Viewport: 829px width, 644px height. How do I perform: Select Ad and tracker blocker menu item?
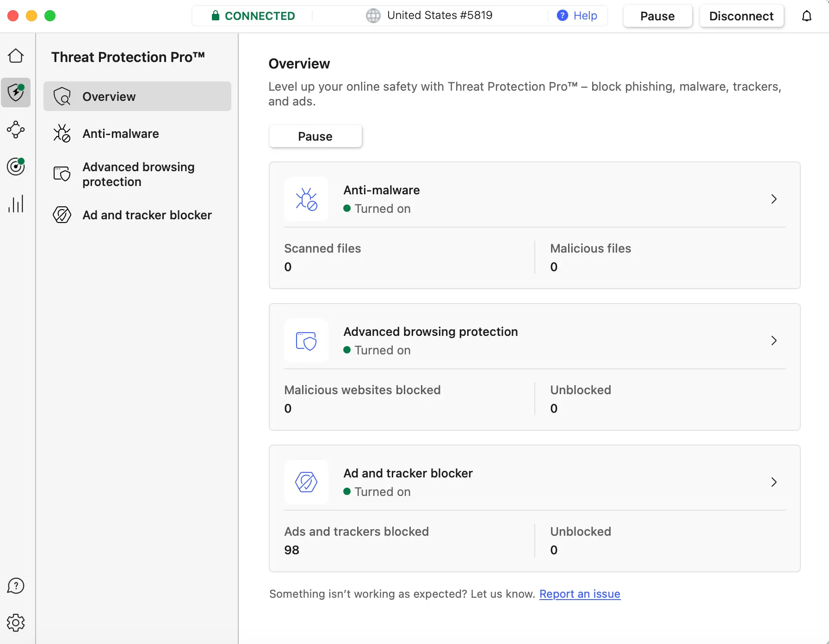137,215
